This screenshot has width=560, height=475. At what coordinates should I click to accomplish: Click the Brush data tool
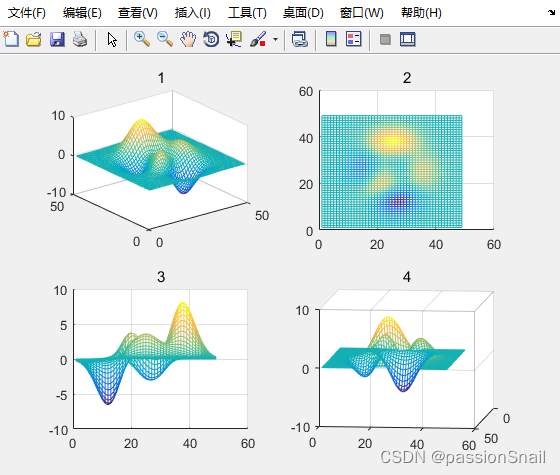tap(258, 39)
